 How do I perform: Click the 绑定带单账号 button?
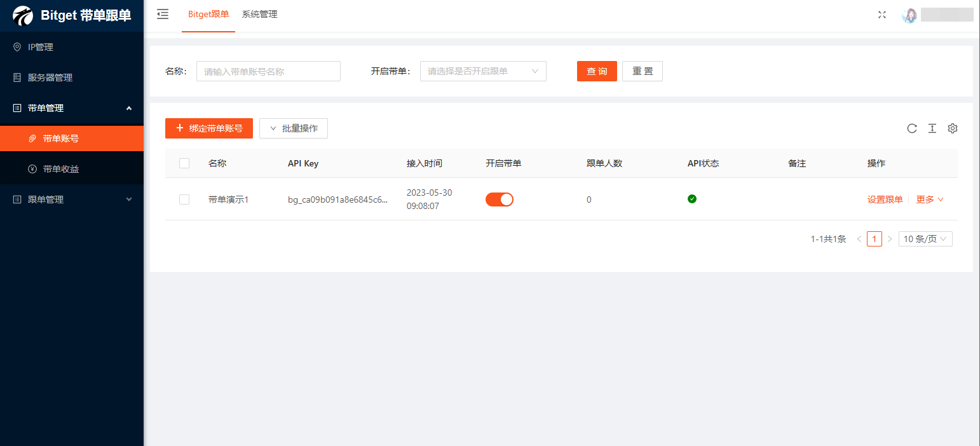click(x=209, y=128)
